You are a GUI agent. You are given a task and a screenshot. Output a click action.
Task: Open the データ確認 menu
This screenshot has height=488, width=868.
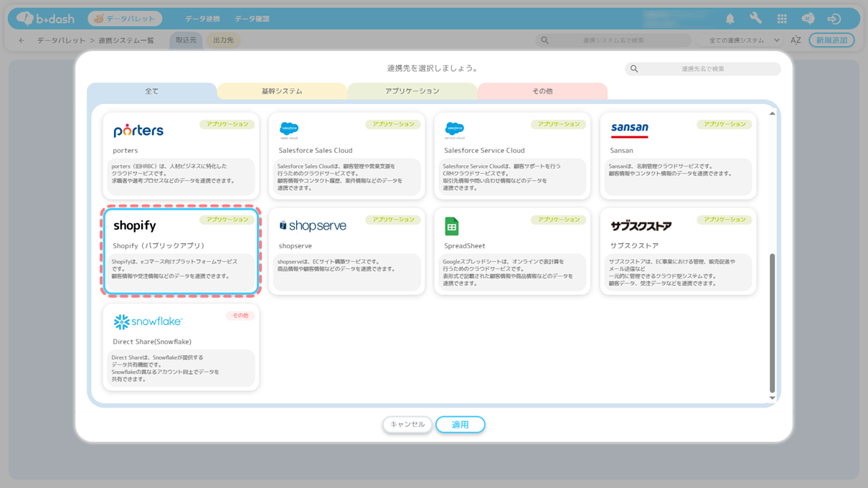click(x=252, y=19)
